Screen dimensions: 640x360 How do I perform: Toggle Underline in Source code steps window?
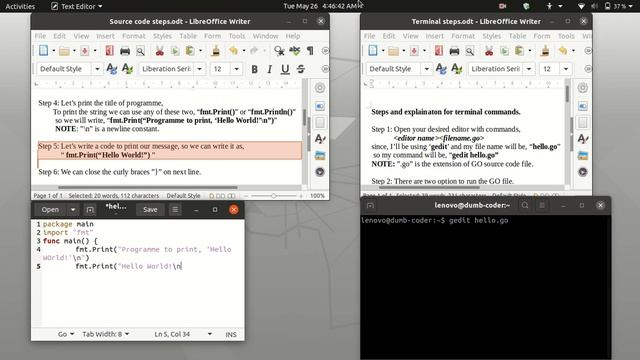point(285,69)
